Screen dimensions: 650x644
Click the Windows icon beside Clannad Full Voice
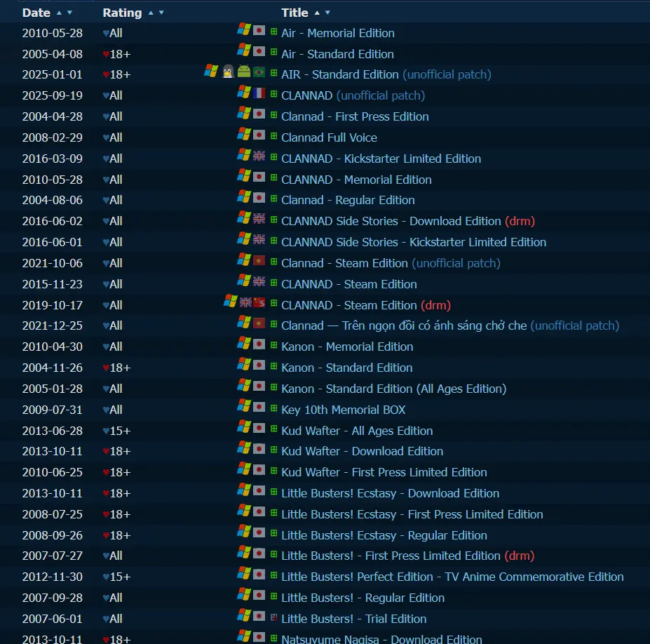click(x=243, y=135)
